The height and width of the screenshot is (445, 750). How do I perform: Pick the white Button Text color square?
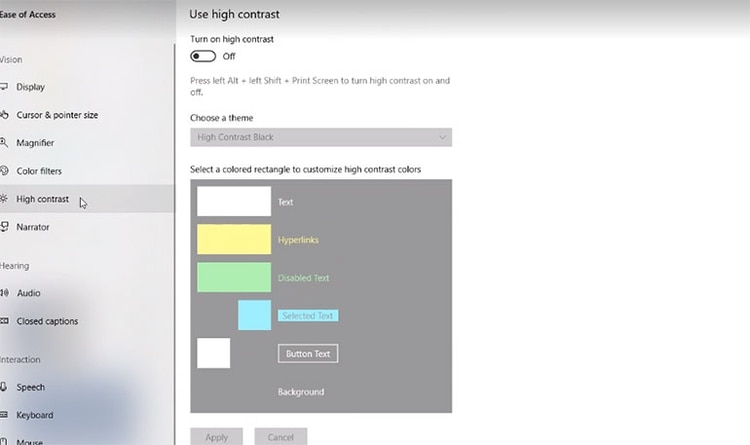213,353
